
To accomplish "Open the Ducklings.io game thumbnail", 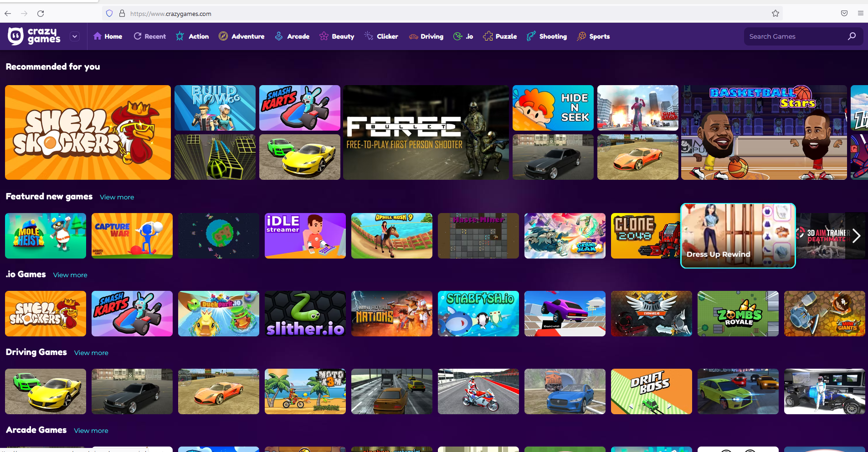I will [x=219, y=314].
